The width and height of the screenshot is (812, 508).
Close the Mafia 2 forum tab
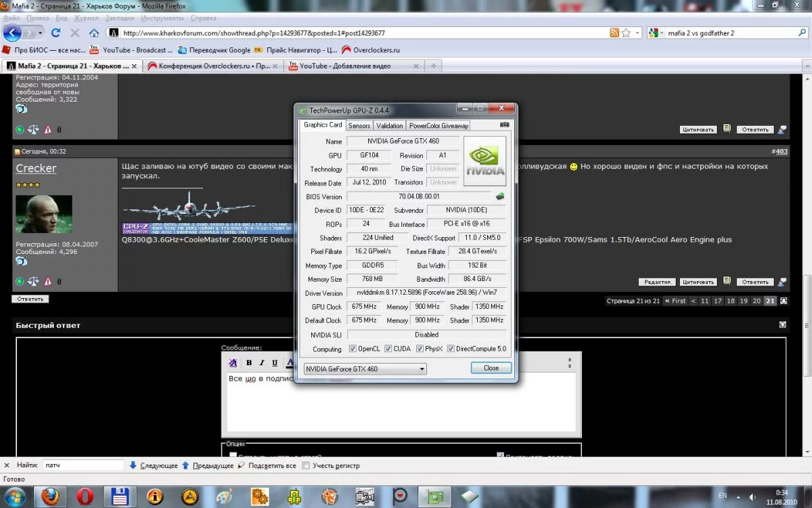tap(134, 66)
